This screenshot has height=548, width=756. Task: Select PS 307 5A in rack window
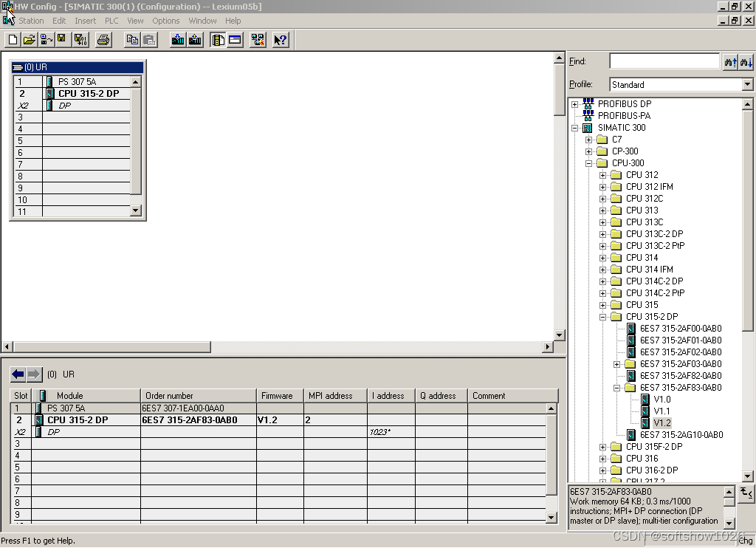pos(77,82)
